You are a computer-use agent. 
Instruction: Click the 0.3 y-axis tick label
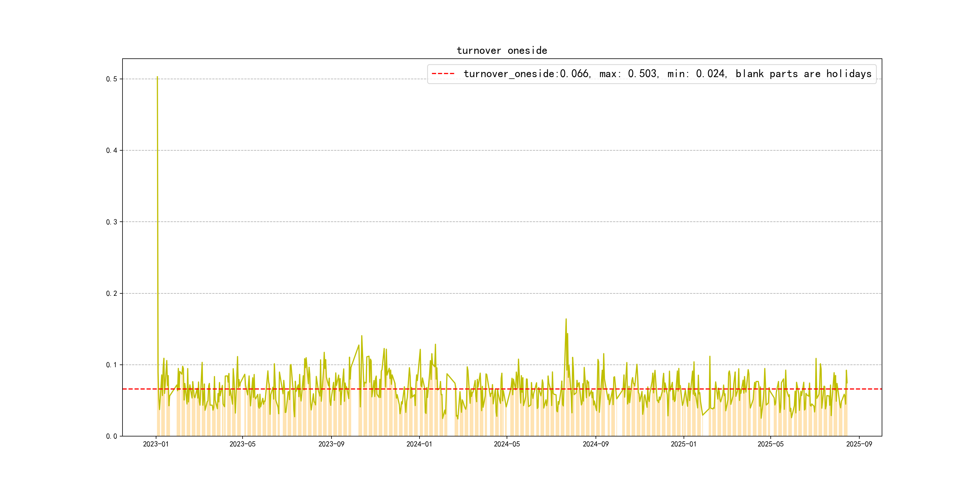click(x=112, y=222)
